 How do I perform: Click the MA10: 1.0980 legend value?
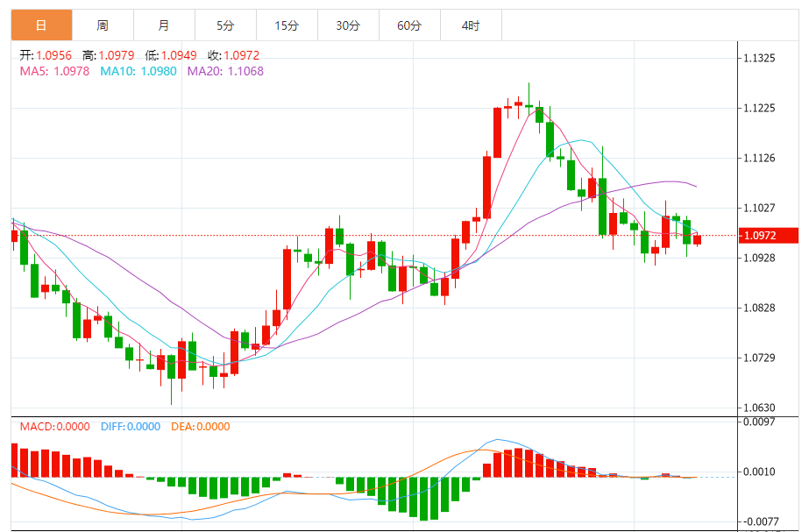tap(138, 71)
